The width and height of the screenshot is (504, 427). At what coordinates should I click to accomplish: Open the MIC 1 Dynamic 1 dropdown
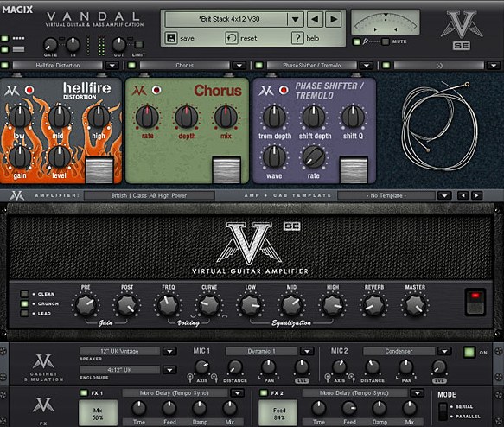(x=307, y=352)
